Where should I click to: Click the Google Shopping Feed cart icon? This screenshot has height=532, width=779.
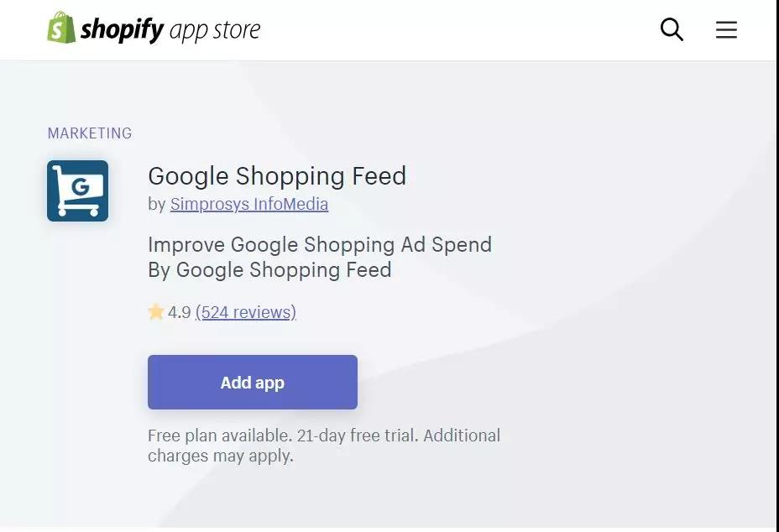tap(77, 190)
